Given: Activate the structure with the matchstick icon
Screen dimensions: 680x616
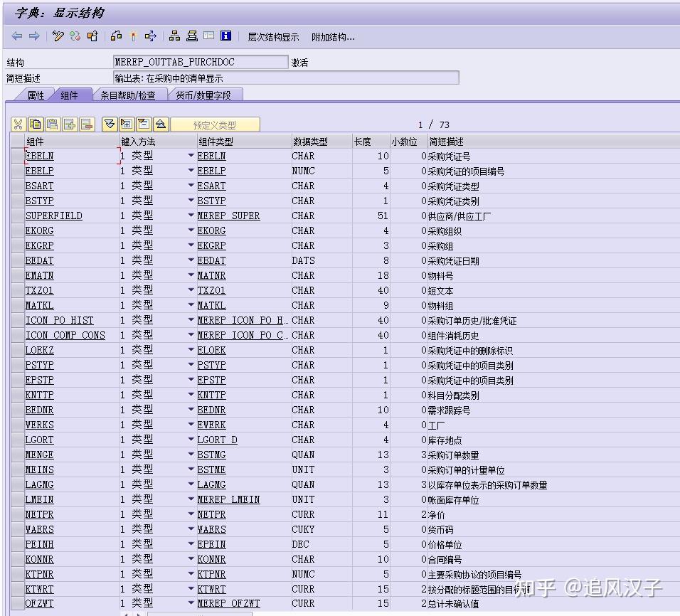Looking at the screenshot, I should (133, 36).
